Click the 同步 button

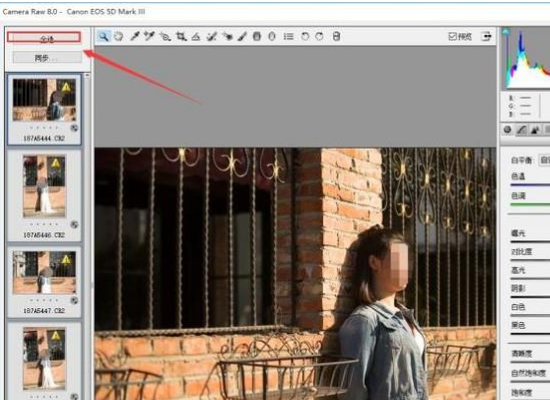tap(47, 58)
